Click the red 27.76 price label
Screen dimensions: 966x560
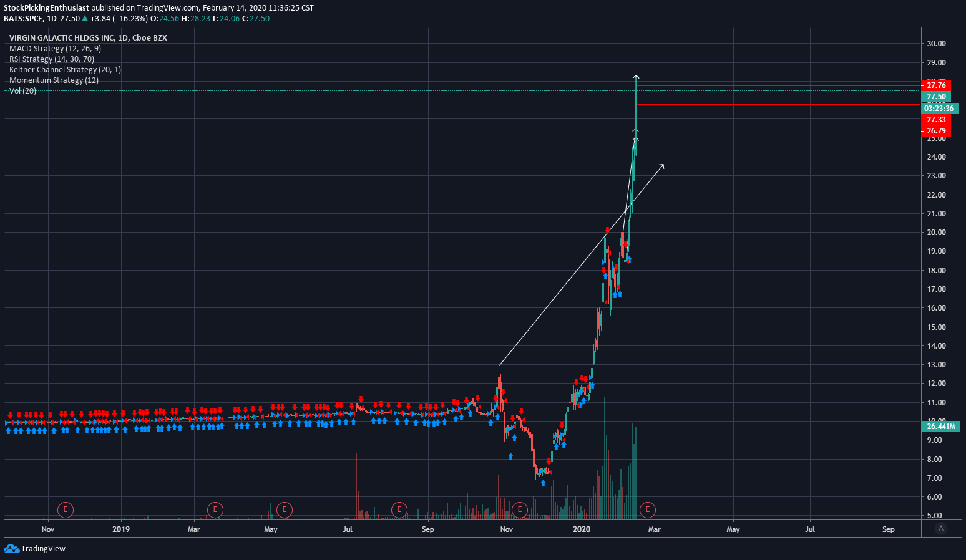coord(936,85)
